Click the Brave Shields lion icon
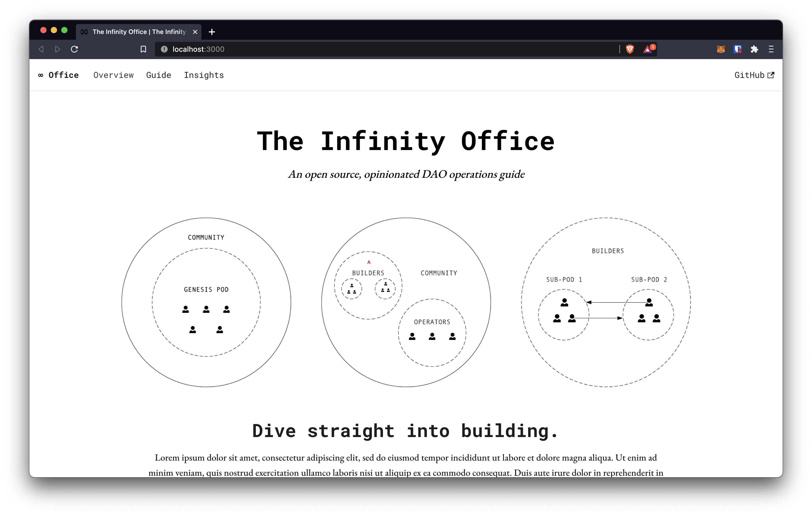The image size is (812, 516). (x=630, y=49)
